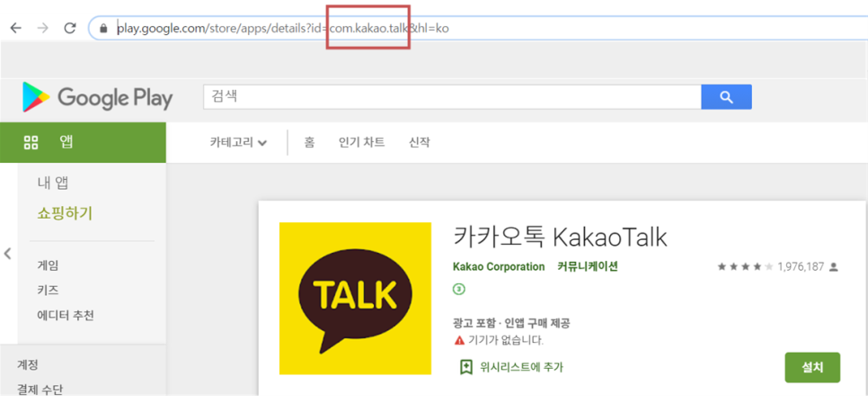This screenshot has width=868, height=403.
Task: Click the Google Play logo
Action: pos(97,97)
